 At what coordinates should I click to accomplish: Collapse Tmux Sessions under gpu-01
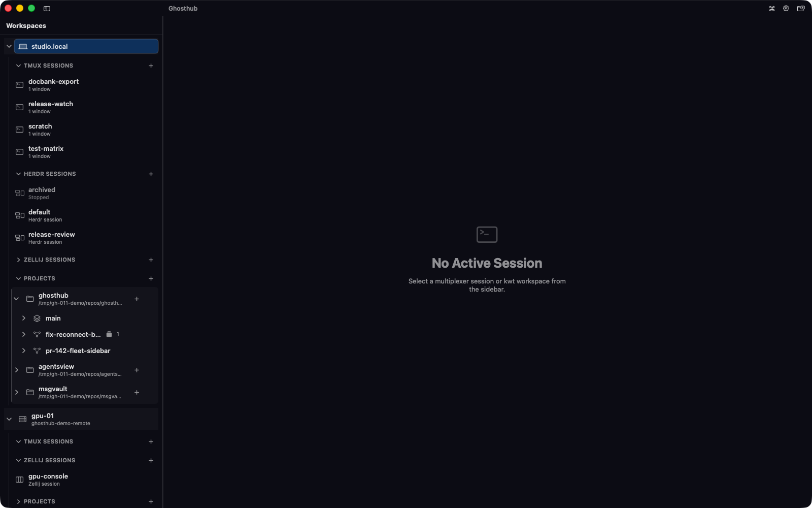[18, 441]
